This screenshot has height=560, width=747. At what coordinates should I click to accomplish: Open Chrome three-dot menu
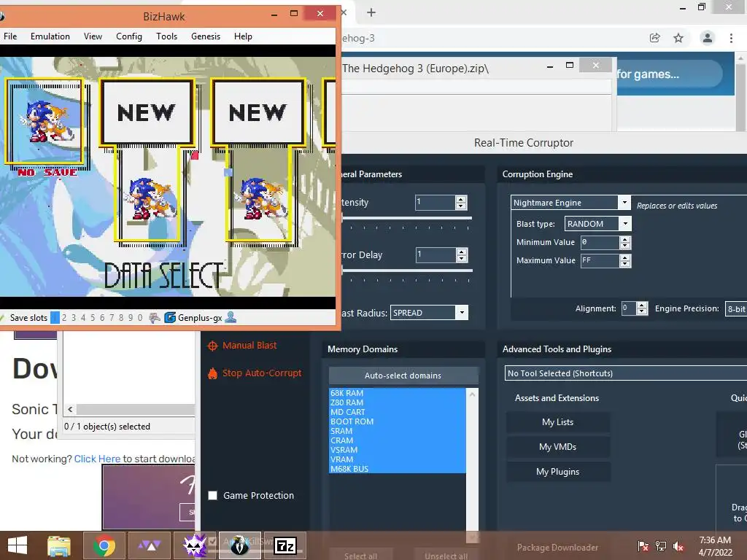click(731, 38)
